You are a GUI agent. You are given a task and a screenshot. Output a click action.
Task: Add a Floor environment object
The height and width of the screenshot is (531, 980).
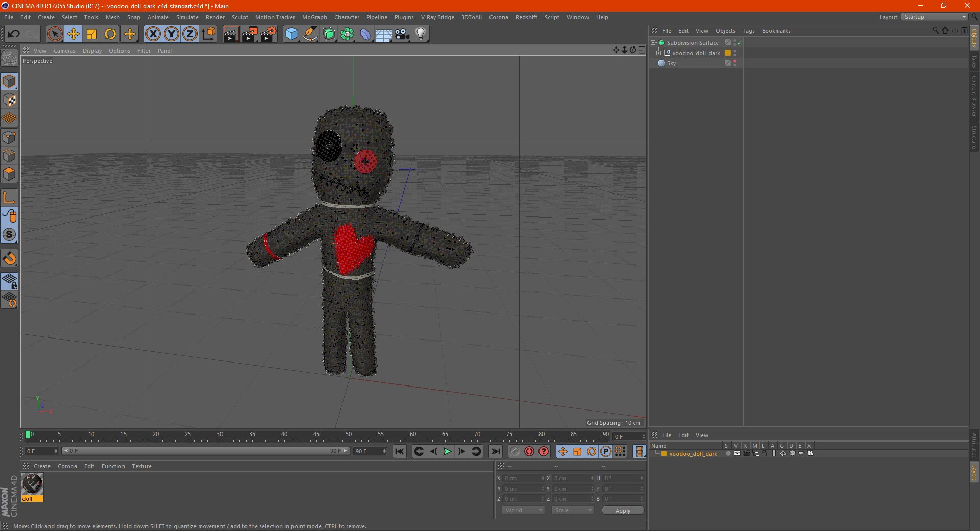pos(384,34)
